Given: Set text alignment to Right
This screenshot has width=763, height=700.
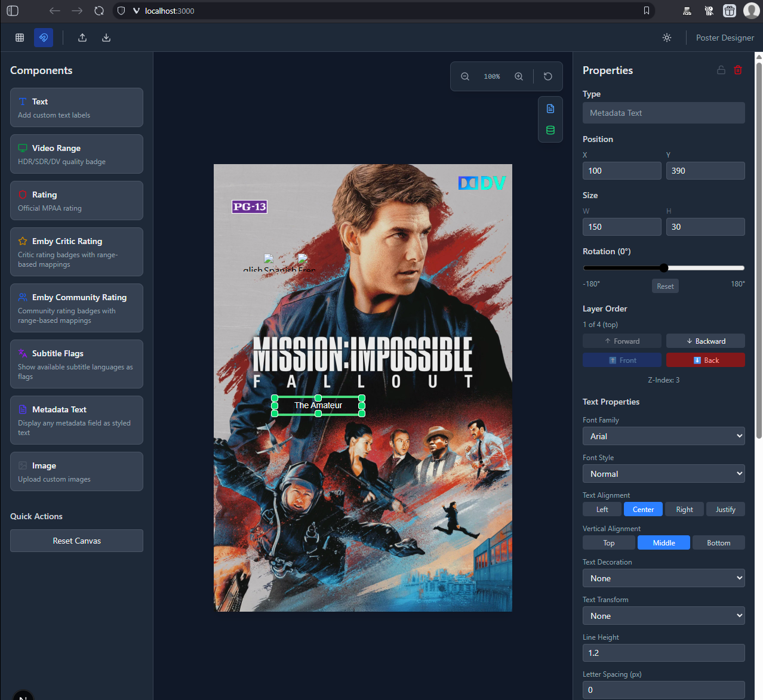Looking at the screenshot, I should pos(684,509).
